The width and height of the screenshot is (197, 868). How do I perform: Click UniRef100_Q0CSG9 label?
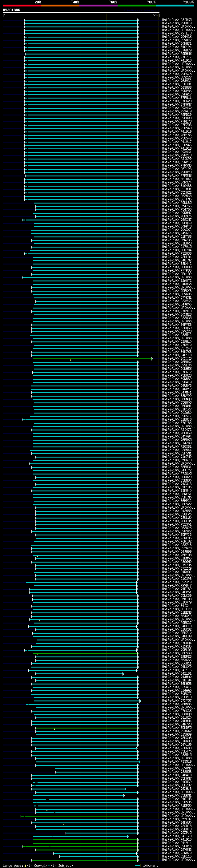point(177,653)
